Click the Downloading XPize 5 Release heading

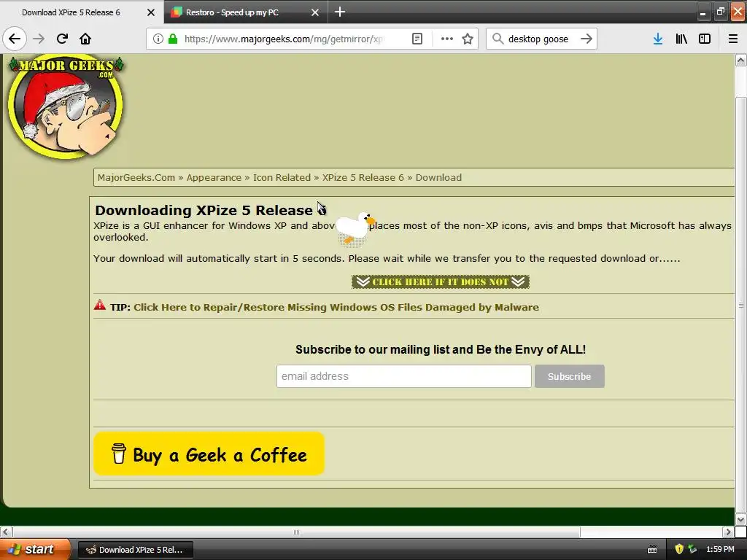pyautogui.click(x=210, y=210)
